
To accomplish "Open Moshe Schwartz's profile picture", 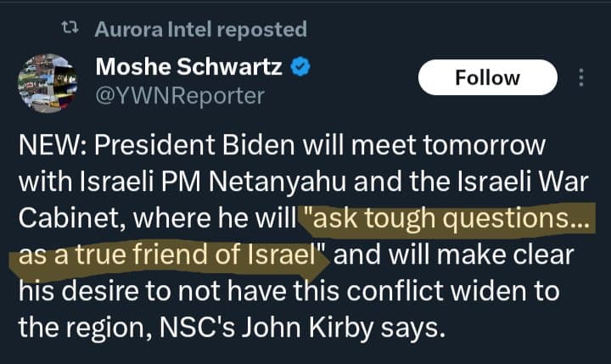I will click(48, 83).
